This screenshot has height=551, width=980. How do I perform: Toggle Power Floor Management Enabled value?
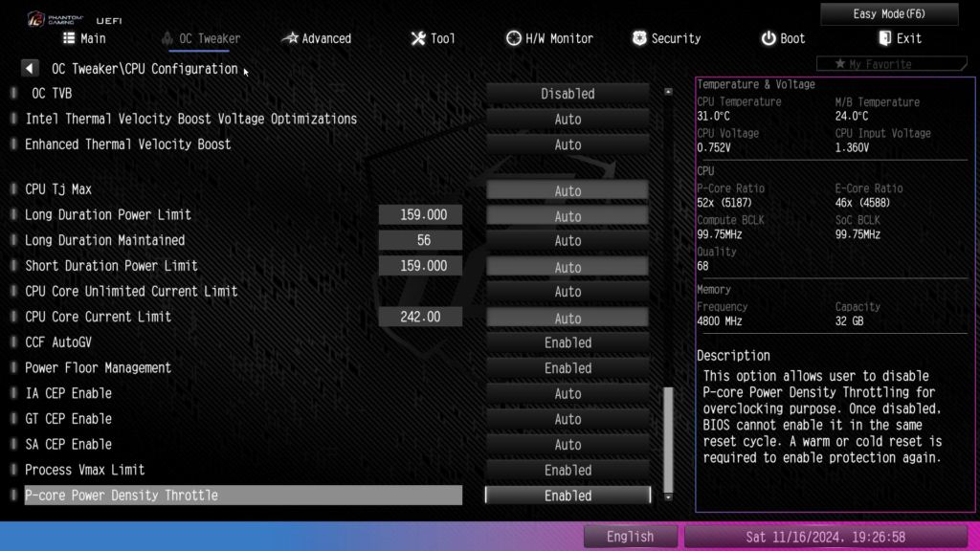tap(568, 368)
